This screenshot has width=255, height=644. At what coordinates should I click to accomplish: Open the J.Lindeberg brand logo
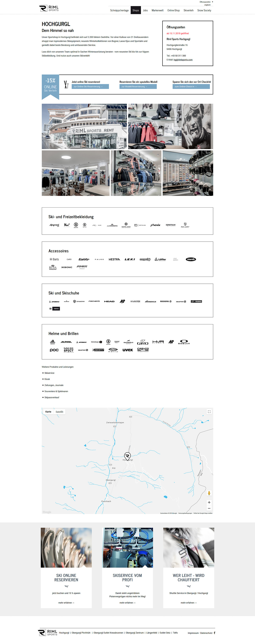(112, 225)
